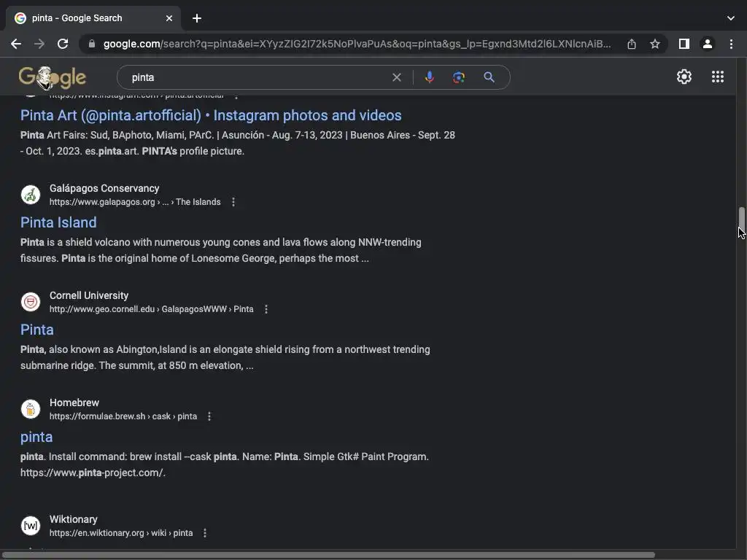Open more options for galapagos.org result
The width and height of the screenshot is (747, 560).
pyautogui.click(x=233, y=202)
